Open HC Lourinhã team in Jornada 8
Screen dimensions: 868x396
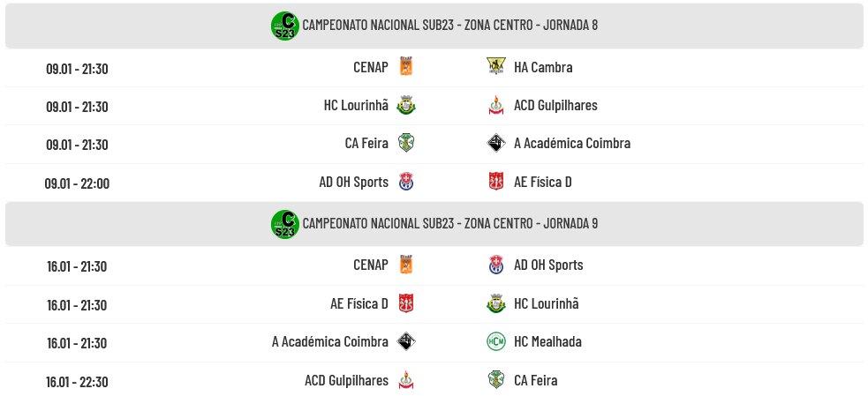(x=356, y=106)
